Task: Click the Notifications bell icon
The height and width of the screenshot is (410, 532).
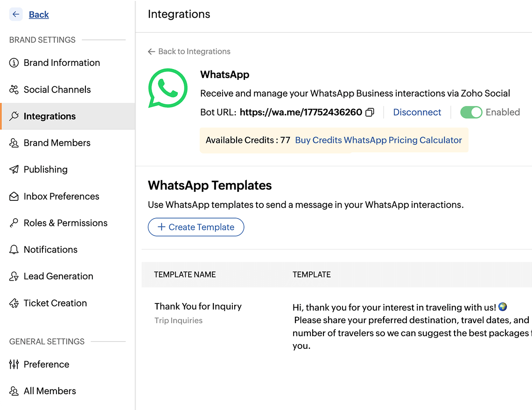Action: tap(14, 249)
